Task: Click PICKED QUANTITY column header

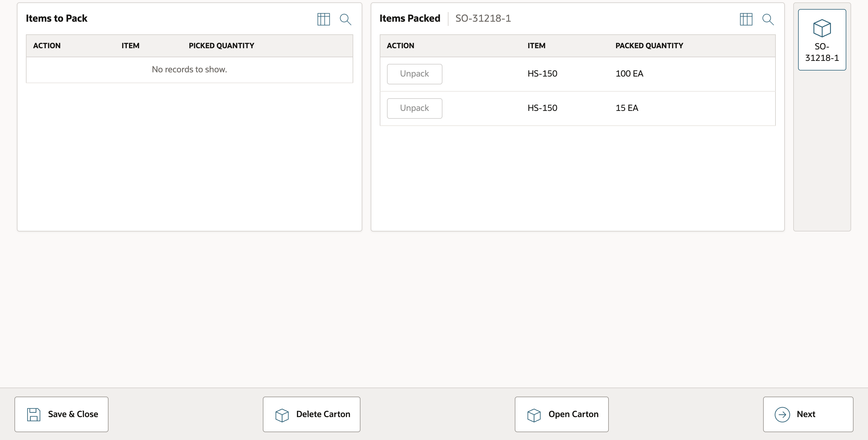Action: pyautogui.click(x=222, y=46)
